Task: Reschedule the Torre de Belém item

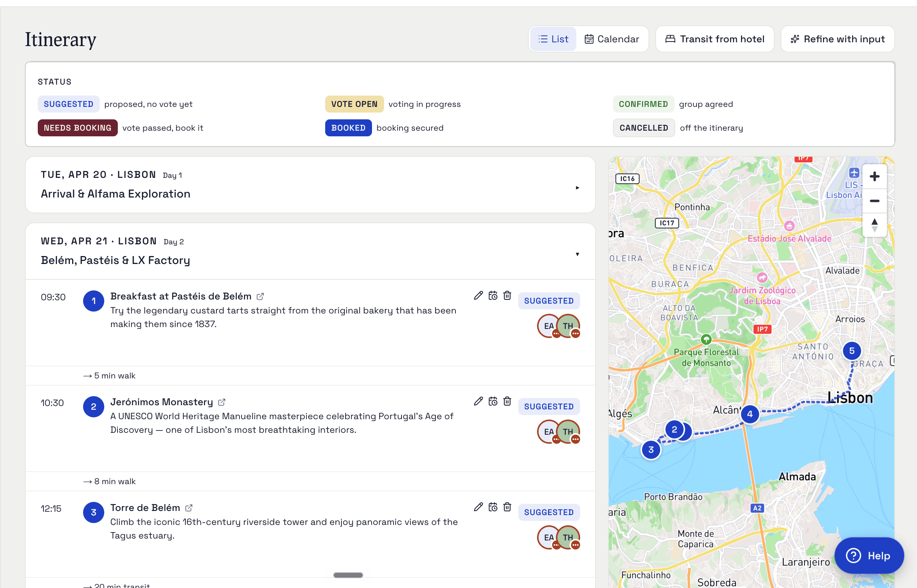Action: pos(493,507)
